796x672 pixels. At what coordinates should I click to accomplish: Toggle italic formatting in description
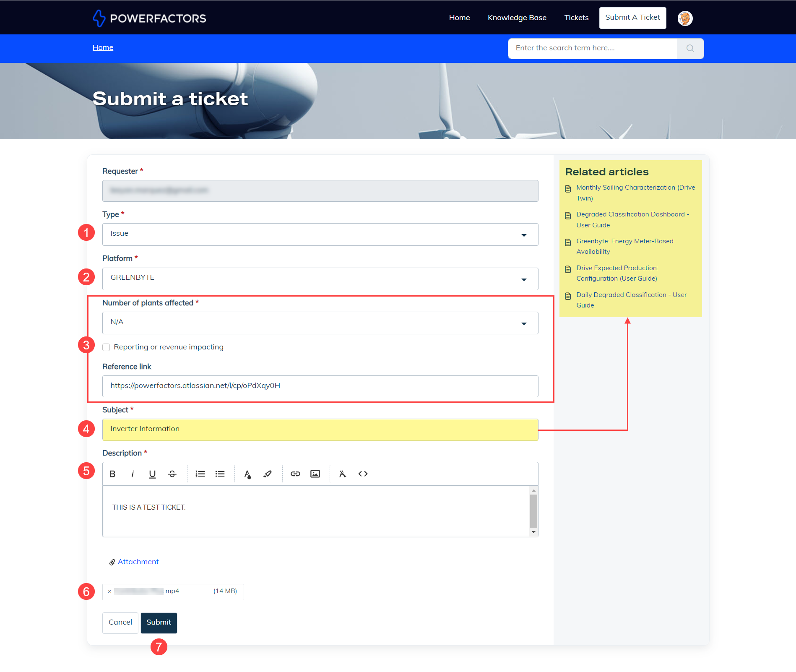pyautogui.click(x=133, y=474)
